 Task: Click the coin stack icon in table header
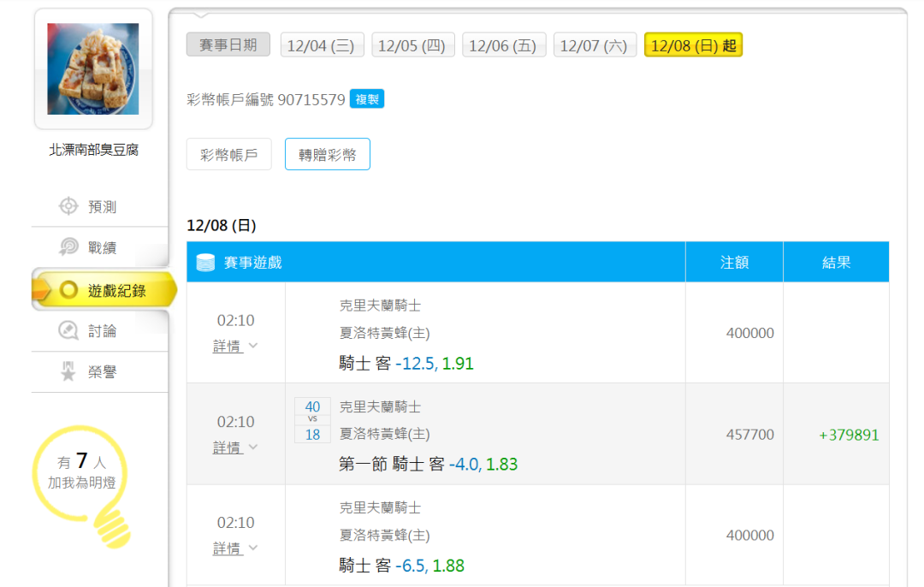coord(205,262)
